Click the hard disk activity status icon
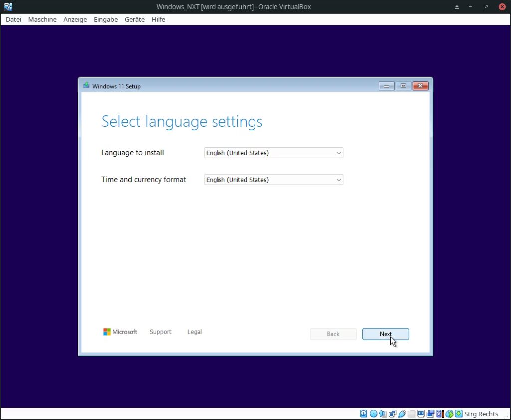 tap(364, 414)
